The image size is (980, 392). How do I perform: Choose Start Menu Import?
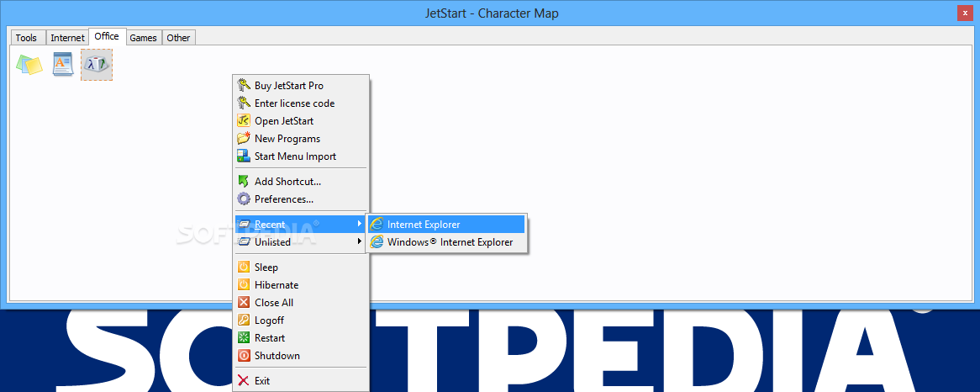click(301, 156)
